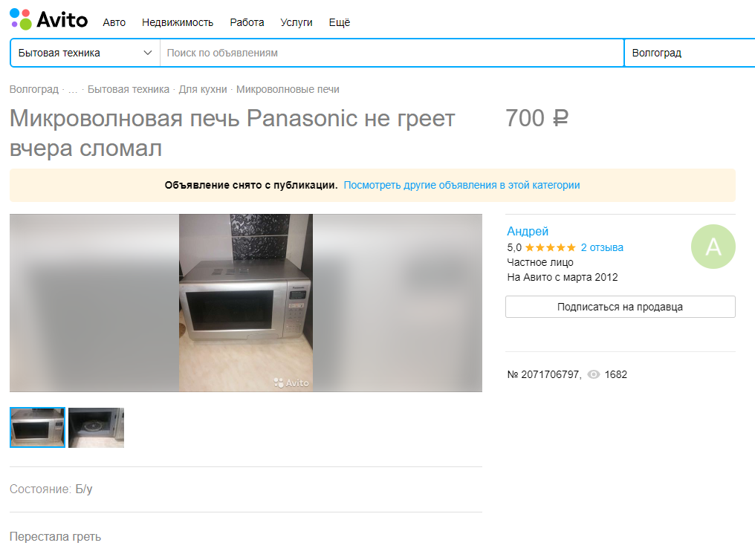This screenshot has height=560, width=755.
Task: Click the ruble price symbol
Action: [560, 118]
